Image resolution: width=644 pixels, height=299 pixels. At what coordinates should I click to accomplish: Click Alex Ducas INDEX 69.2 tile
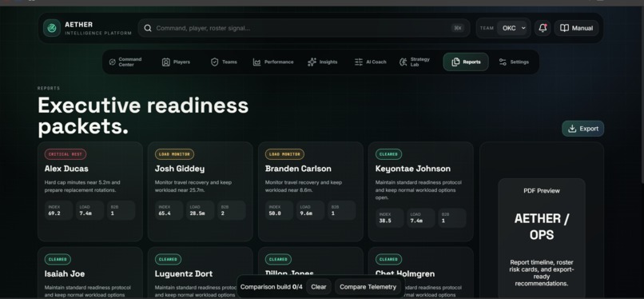[59, 210]
